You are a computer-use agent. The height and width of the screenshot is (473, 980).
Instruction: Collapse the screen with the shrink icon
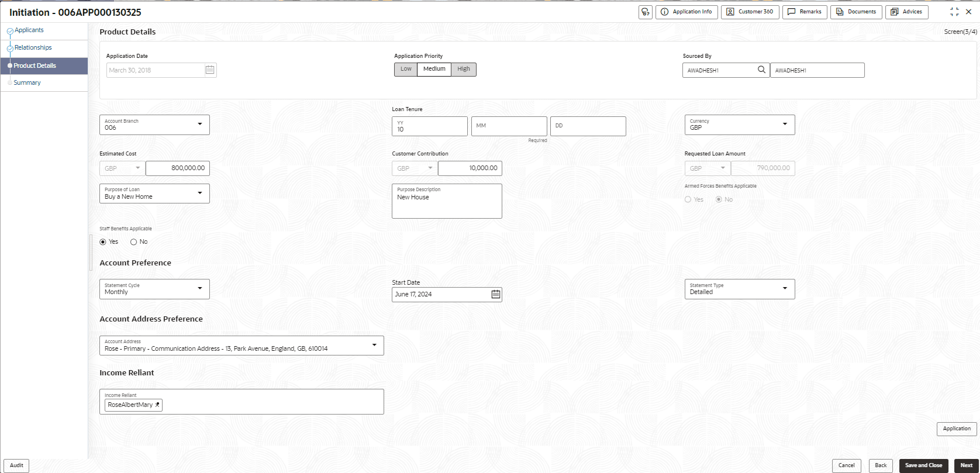tap(954, 12)
